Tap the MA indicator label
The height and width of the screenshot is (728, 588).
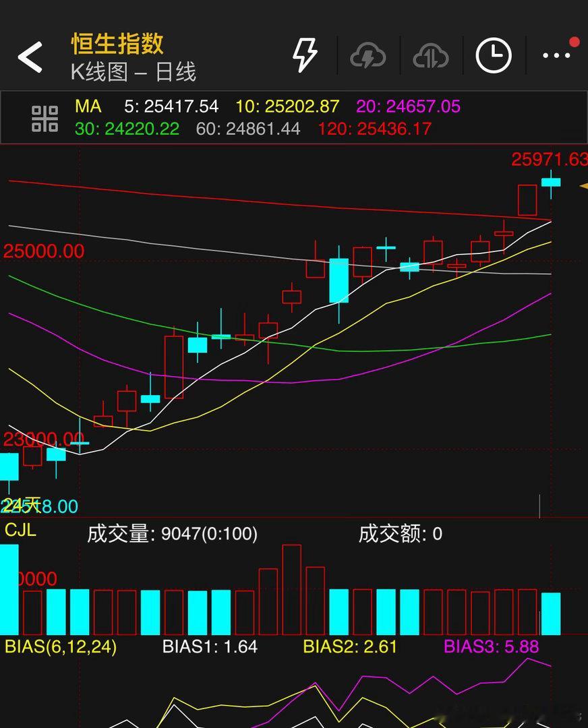pos(88,107)
